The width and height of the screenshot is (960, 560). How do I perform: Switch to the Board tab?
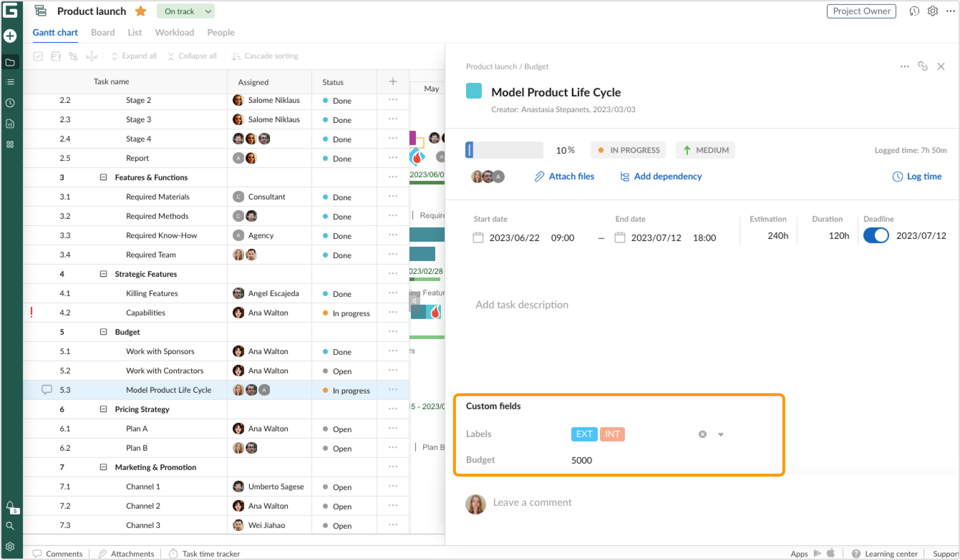[102, 32]
